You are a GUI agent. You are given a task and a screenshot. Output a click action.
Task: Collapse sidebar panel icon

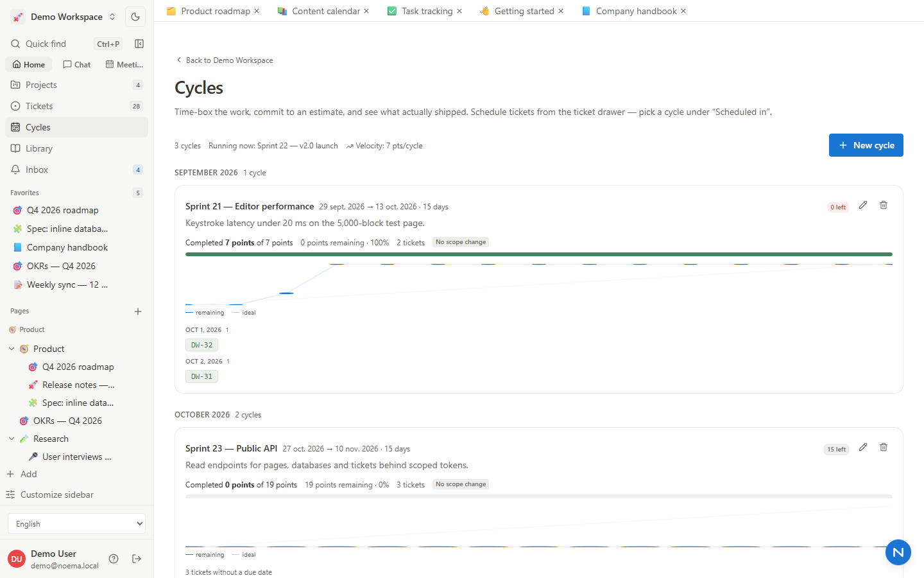[x=139, y=44]
